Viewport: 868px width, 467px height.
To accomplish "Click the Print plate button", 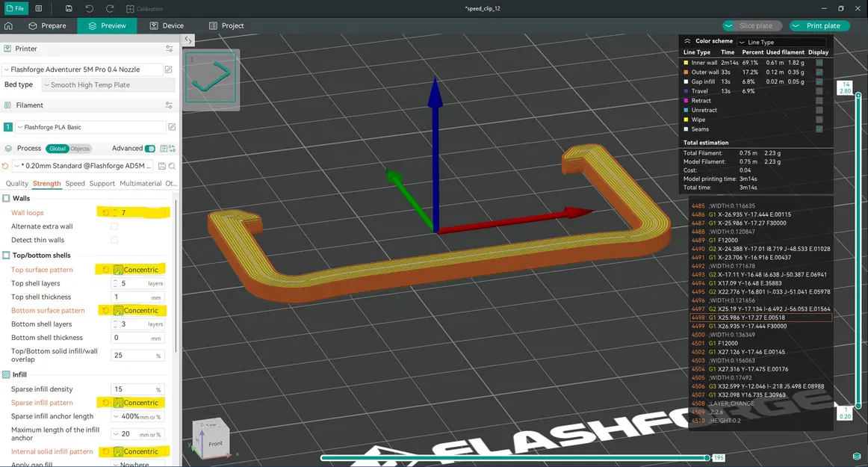I will [823, 25].
